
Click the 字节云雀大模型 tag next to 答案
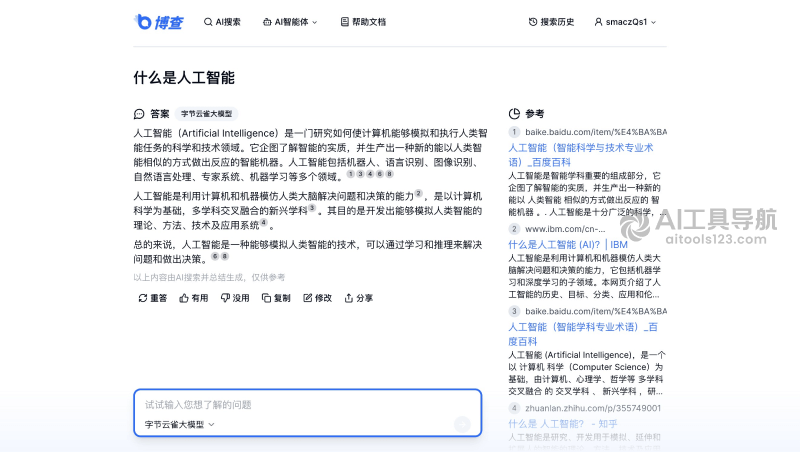[207, 114]
